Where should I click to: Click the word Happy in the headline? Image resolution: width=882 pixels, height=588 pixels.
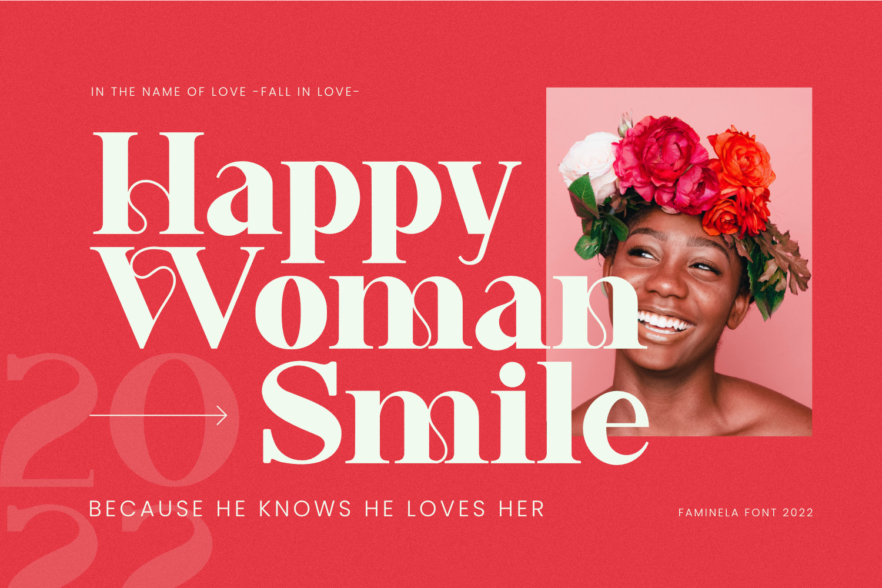[307, 197]
